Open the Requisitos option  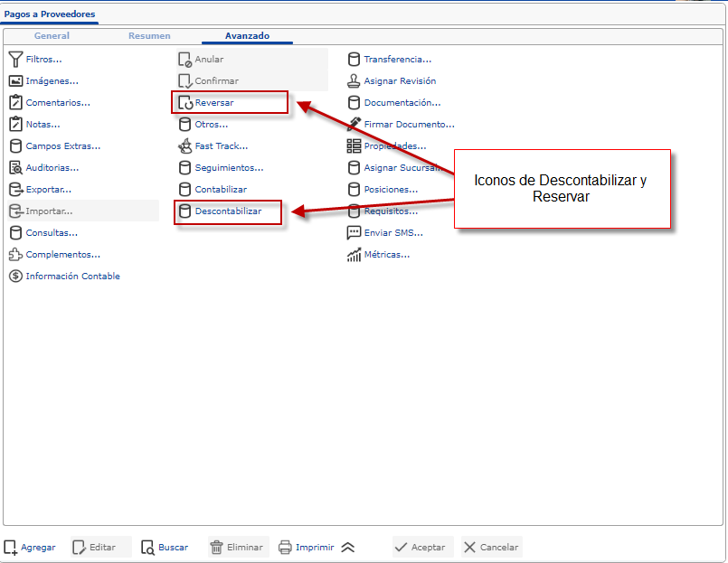(391, 211)
